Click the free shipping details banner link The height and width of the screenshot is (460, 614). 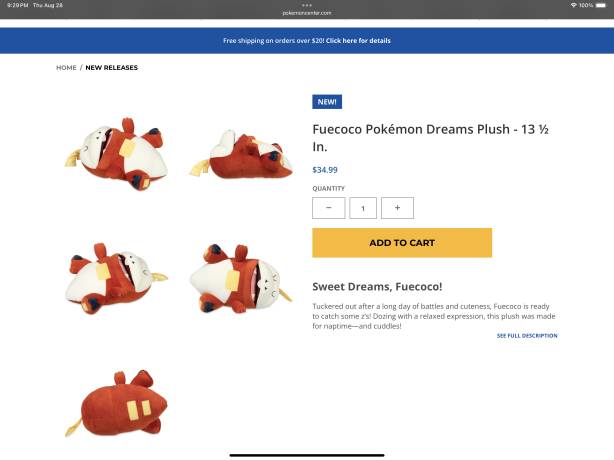pos(358,41)
